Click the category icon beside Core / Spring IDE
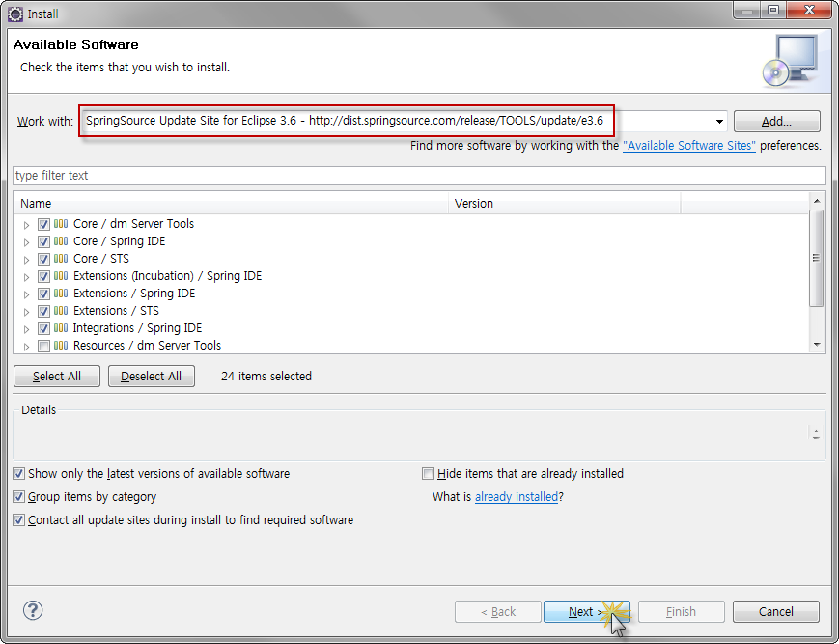839x644 pixels. [x=61, y=241]
